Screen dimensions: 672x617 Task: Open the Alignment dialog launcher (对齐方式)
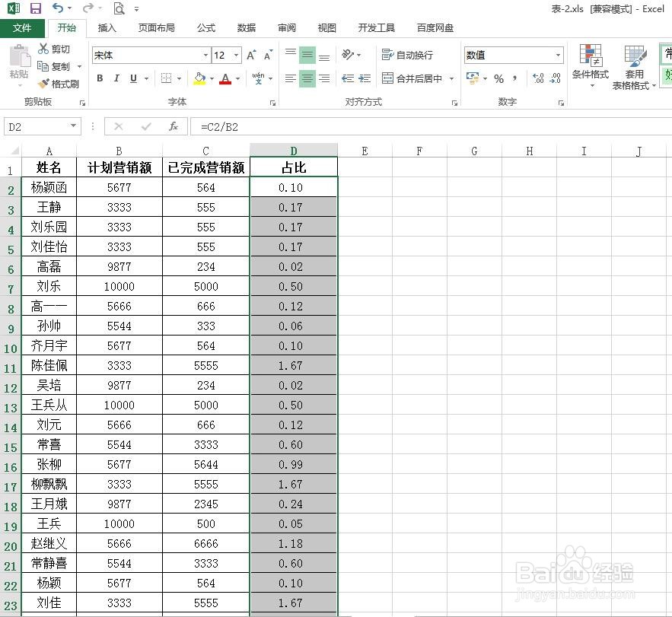coord(454,103)
